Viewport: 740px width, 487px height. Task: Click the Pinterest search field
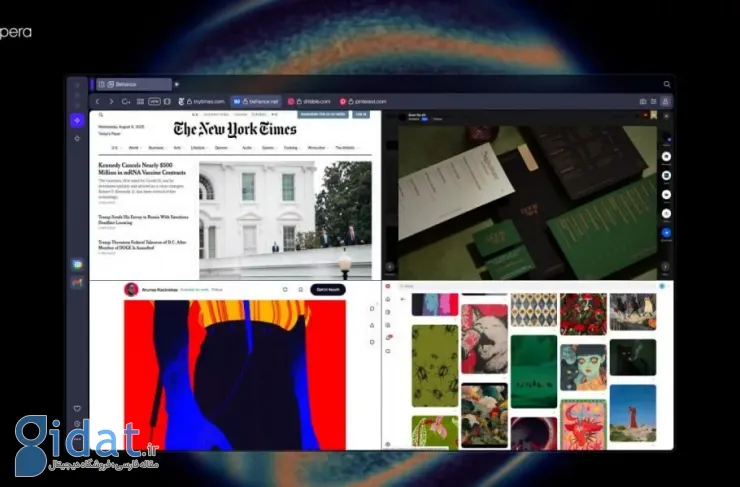coord(520,286)
